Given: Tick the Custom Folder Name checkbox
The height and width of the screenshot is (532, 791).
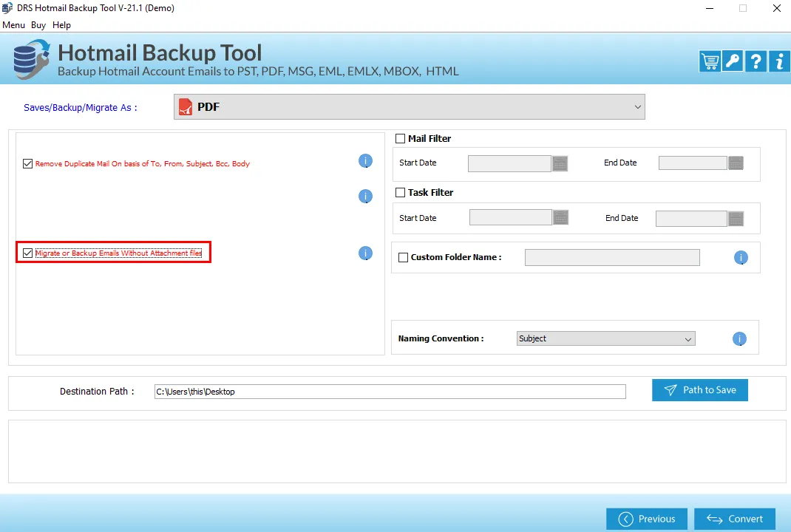Looking at the screenshot, I should [x=404, y=258].
